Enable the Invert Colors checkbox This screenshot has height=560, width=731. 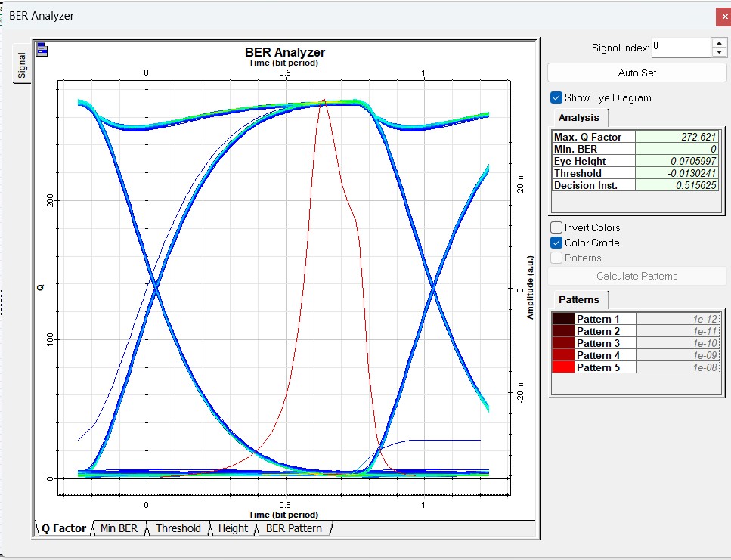[556, 227]
